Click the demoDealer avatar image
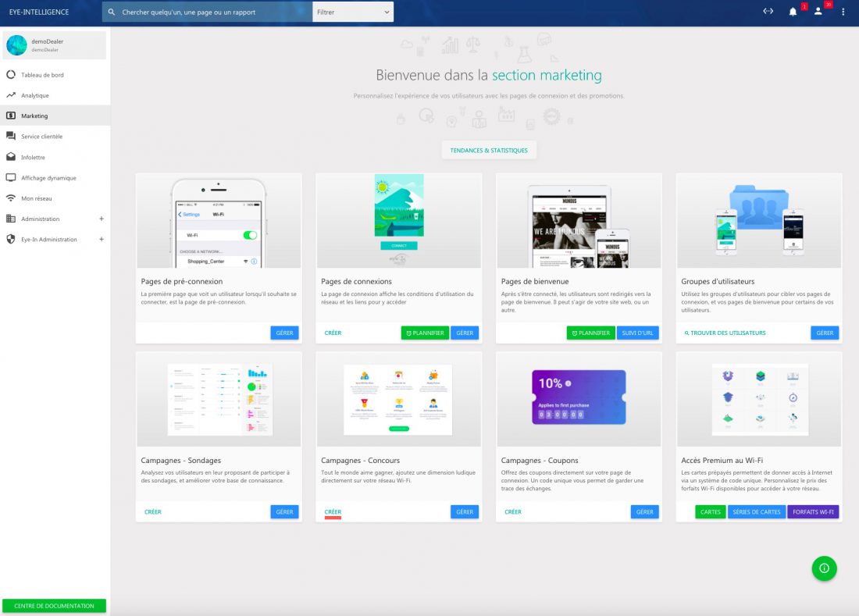The height and width of the screenshot is (616, 859). coord(16,45)
